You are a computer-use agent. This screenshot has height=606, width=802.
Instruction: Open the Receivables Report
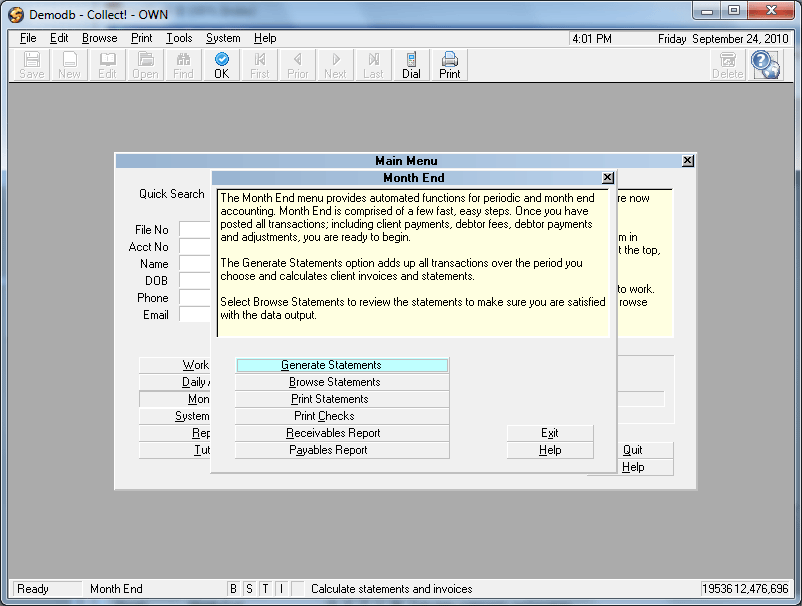[342, 433]
